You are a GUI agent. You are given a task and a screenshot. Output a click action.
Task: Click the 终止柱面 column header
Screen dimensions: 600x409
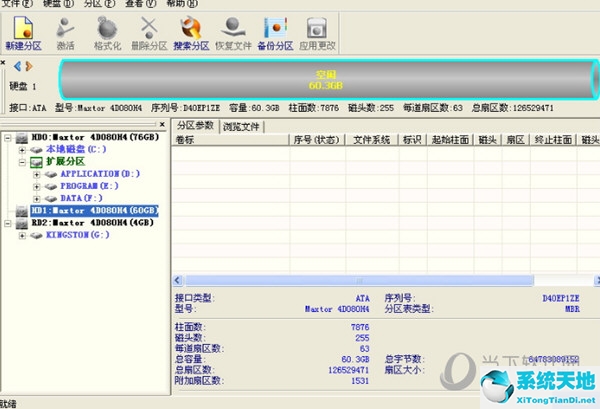(553, 140)
